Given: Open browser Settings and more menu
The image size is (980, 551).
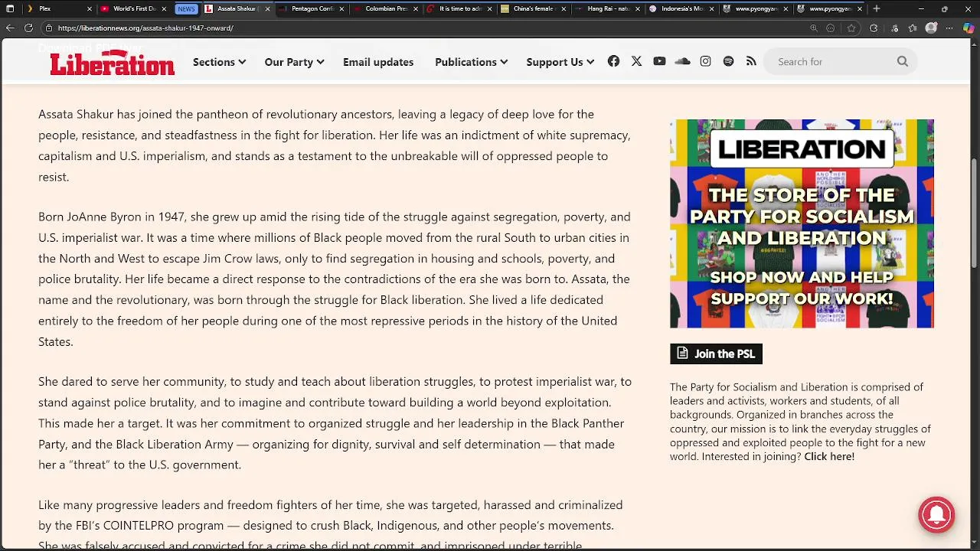Looking at the screenshot, I should pos(950,28).
